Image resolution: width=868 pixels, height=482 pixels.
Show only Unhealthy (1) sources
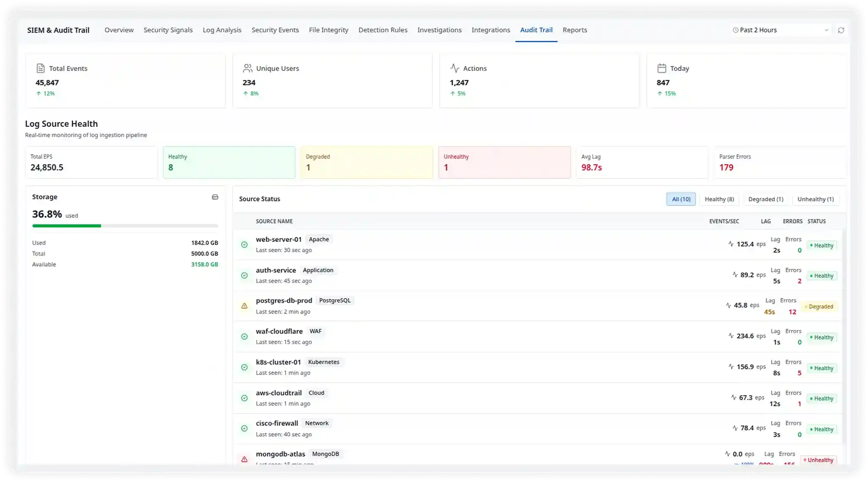click(x=815, y=199)
